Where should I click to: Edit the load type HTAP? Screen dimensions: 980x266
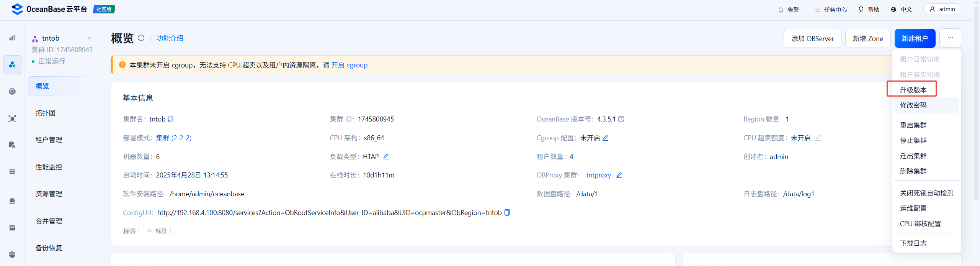(386, 156)
